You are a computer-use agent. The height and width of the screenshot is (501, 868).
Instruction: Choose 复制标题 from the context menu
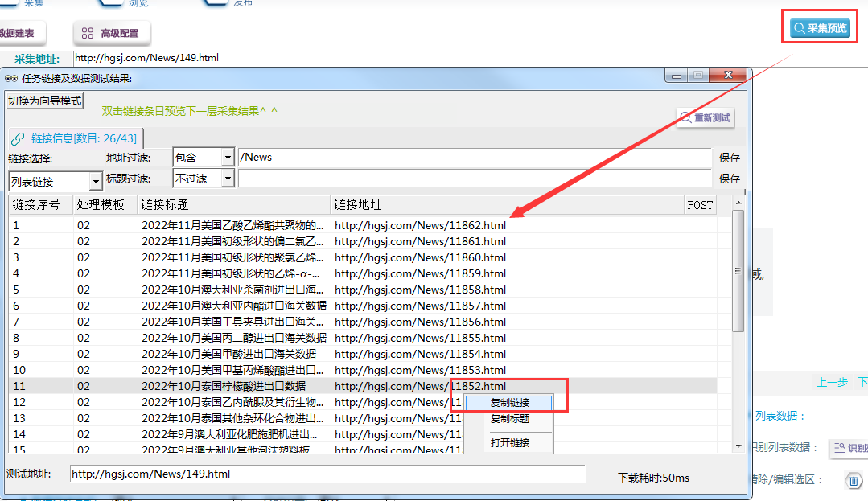pos(509,419)
